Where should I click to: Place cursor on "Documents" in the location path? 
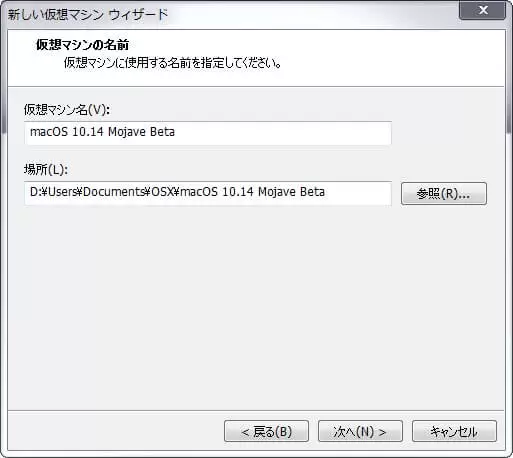coord(114,192)
